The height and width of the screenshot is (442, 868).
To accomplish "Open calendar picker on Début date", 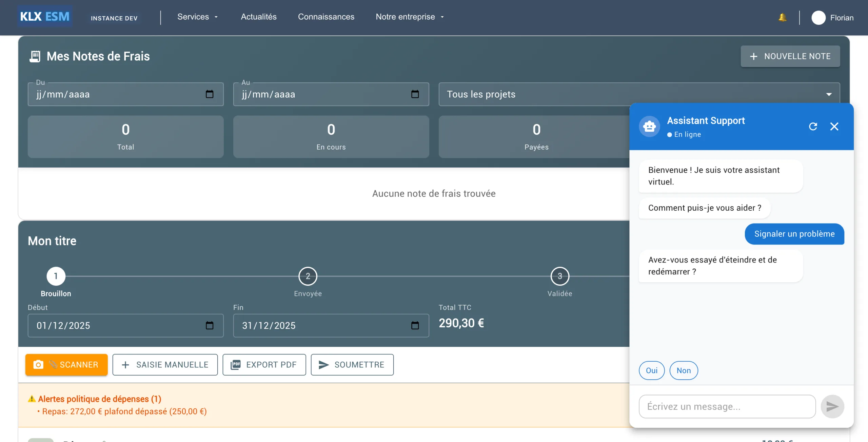I will coord(210,325).
